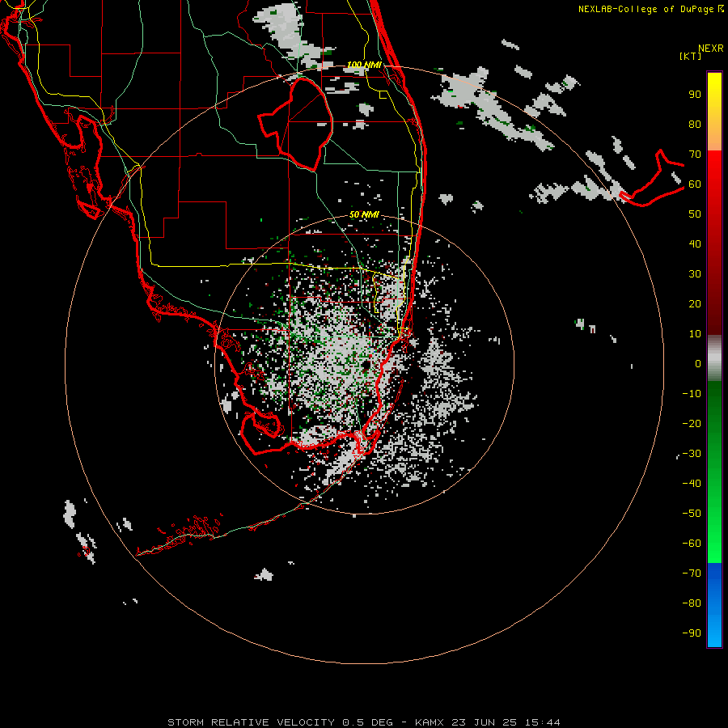Click the 40 value on color scale

click(x=695, y=243)
